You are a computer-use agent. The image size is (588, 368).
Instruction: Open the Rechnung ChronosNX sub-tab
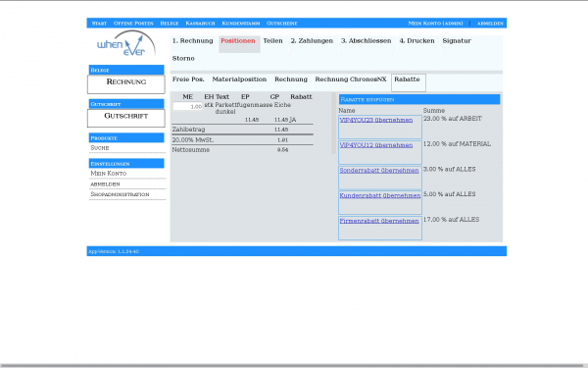pyautogui.click(x=351, y=79)
